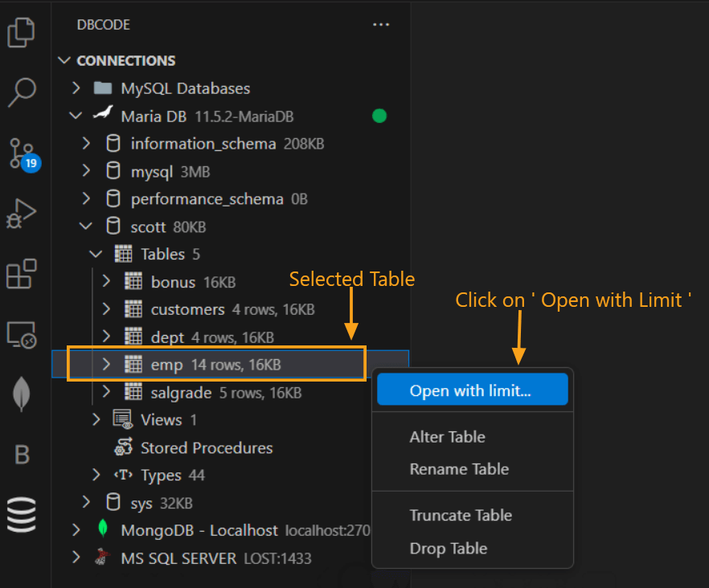Expand the sys database
709x588 pixels.
pyautogui.click(x=86, y=502)
